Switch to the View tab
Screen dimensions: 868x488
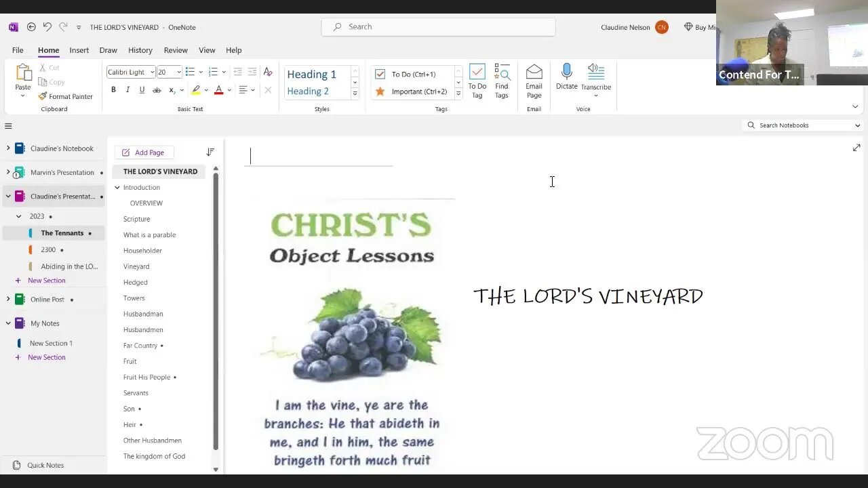207,50
